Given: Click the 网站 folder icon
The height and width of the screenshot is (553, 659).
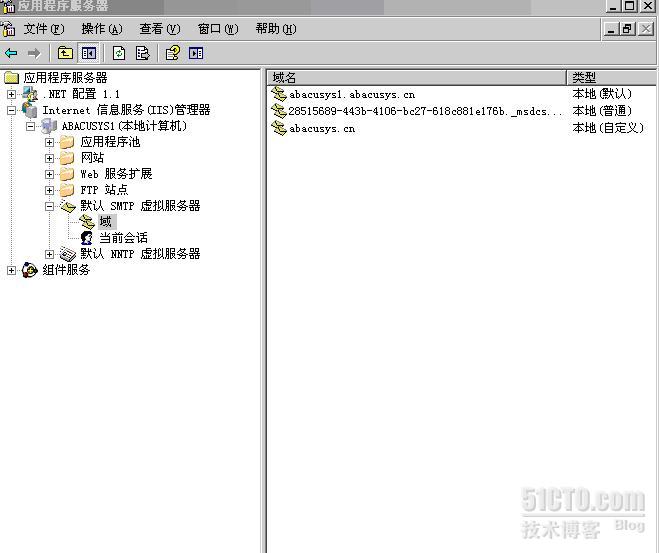Looking at the screenshot, I should [67, 158].
